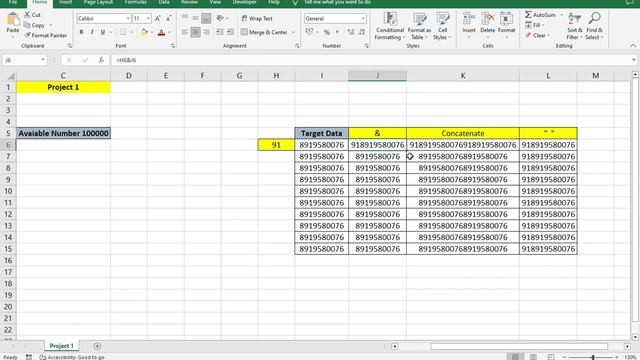Toggle bottom vertical alignment
The image size is (640, 360).
point(206,18)
